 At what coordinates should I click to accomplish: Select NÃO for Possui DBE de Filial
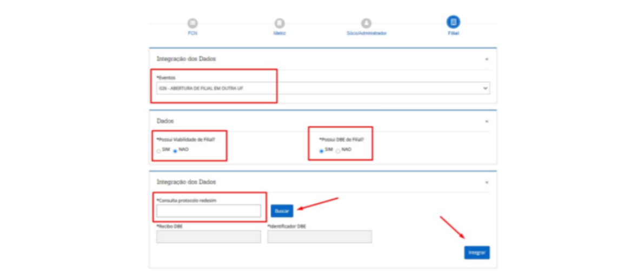coord(338,151)
